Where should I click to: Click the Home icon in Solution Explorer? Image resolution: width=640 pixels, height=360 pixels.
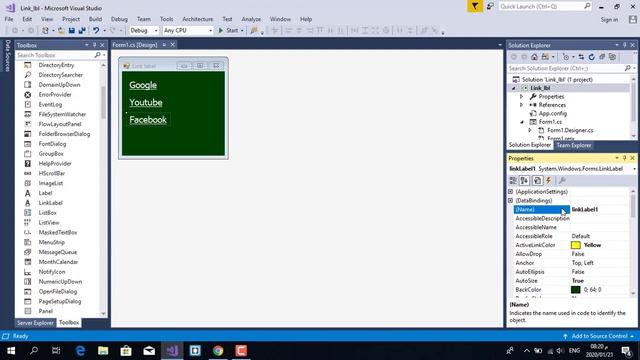[x=534, y=57]
